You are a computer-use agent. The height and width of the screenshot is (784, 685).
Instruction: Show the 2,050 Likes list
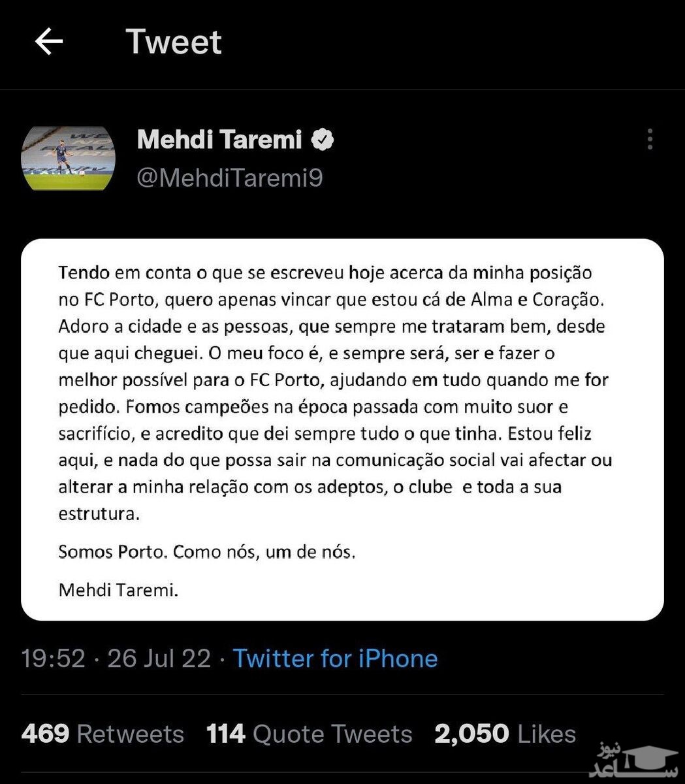coord(505,734)
